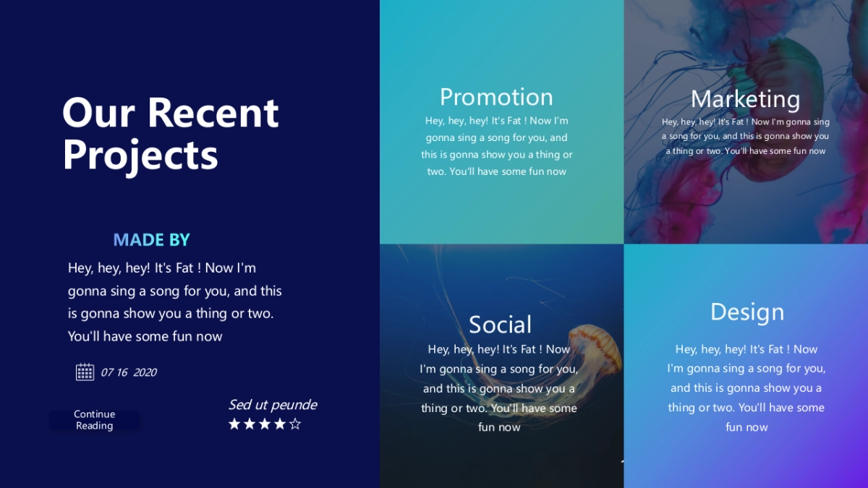868x488 pixels.
Task: Click the paragraph beneath the Social heading
Action: [x=499, y=388]
